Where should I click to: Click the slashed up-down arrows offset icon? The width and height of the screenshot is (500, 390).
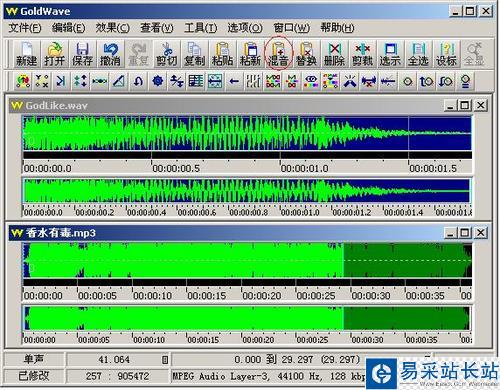click(x=177, y=81)
